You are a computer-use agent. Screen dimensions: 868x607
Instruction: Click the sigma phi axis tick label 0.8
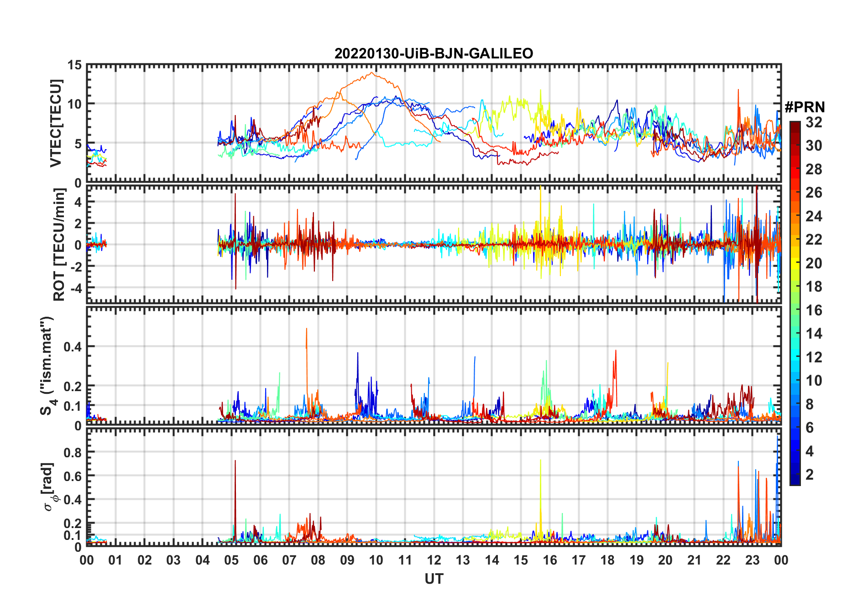coord(73,452)
